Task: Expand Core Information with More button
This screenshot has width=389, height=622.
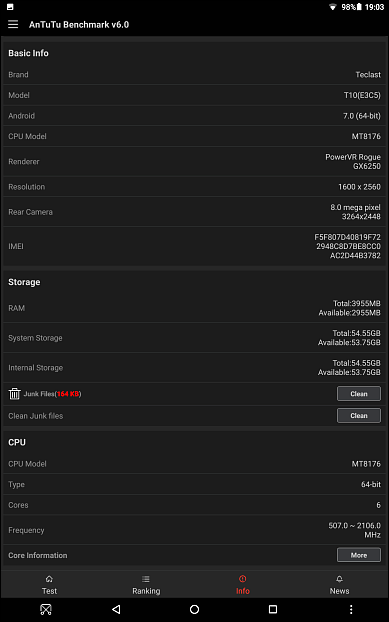Action: point(359,555)
